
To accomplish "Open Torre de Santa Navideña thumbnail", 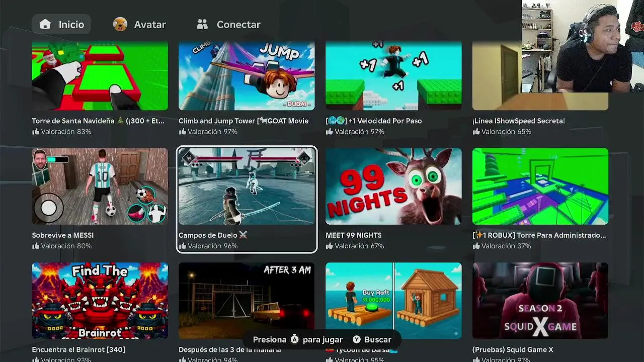I will coord(100,76).
